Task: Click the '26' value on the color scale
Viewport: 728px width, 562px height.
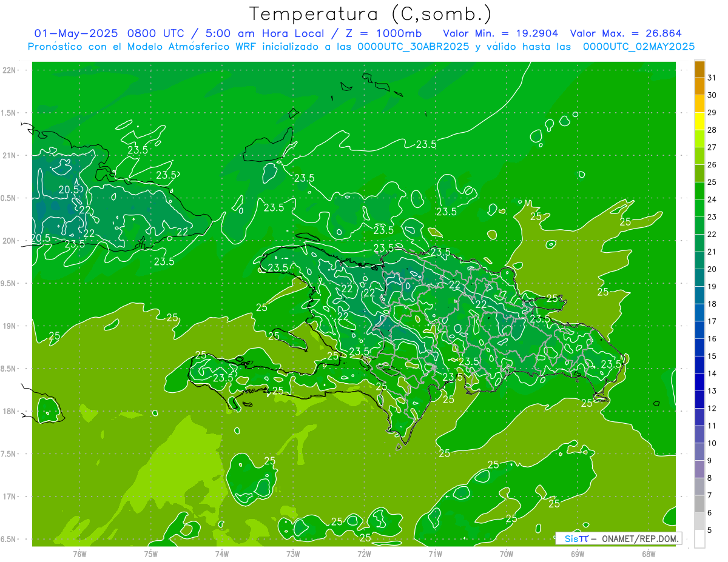Action: tap(712, 164)
